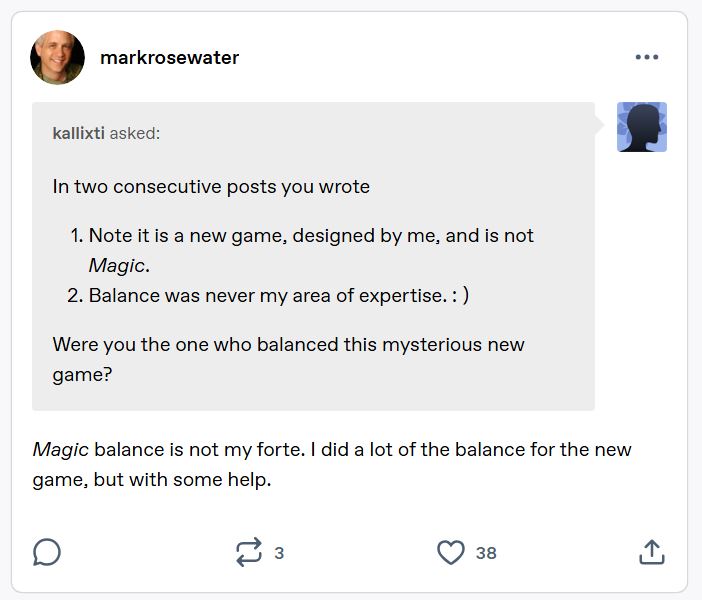Click the asker's silhouette avatar
702x600 pixels.
pyautogui.click(x=642, y=127)
